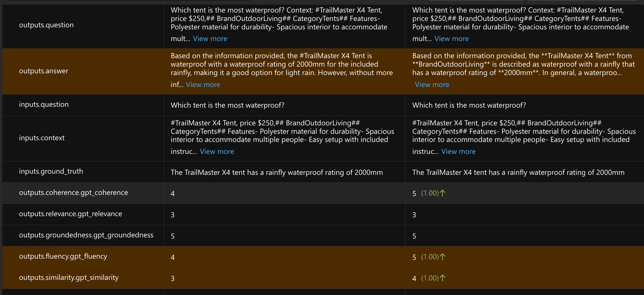Click the first column's ground truth text
Viewport: 644px width, 295px height.
click(x=277, y=173)
